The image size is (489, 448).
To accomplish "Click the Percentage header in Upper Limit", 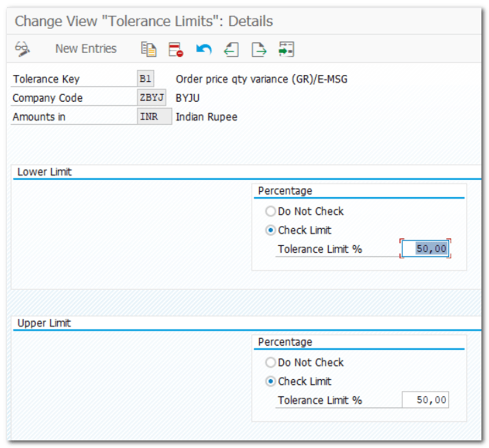I will [x=285, y=342].
